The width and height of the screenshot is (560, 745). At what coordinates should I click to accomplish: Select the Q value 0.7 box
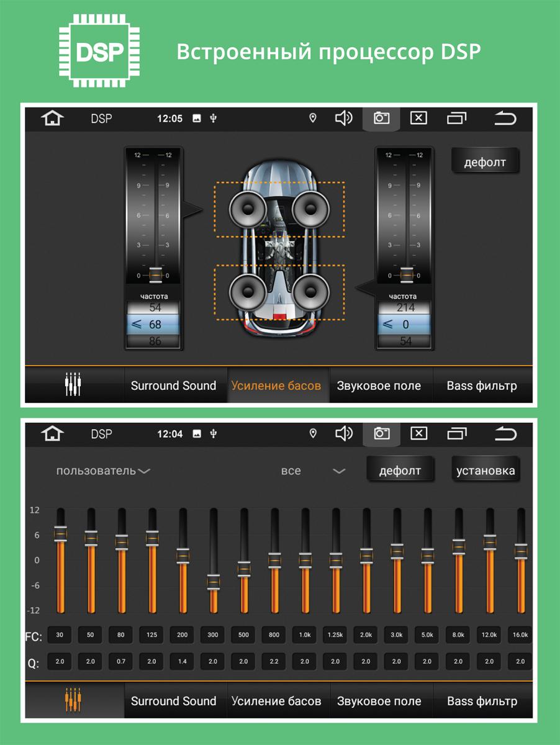pos(121,662)
